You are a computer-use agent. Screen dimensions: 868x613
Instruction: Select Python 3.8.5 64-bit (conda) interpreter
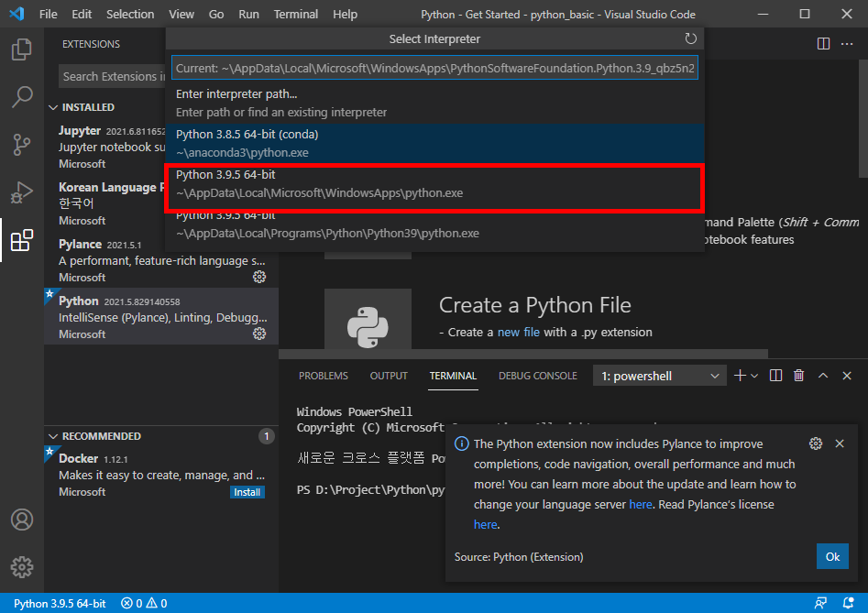tap(434, 143)
